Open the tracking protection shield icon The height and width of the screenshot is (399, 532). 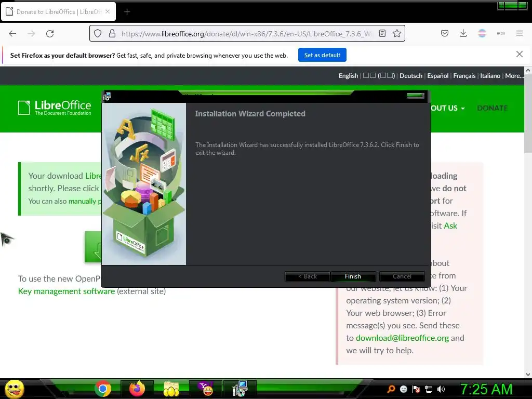point(98,33)
